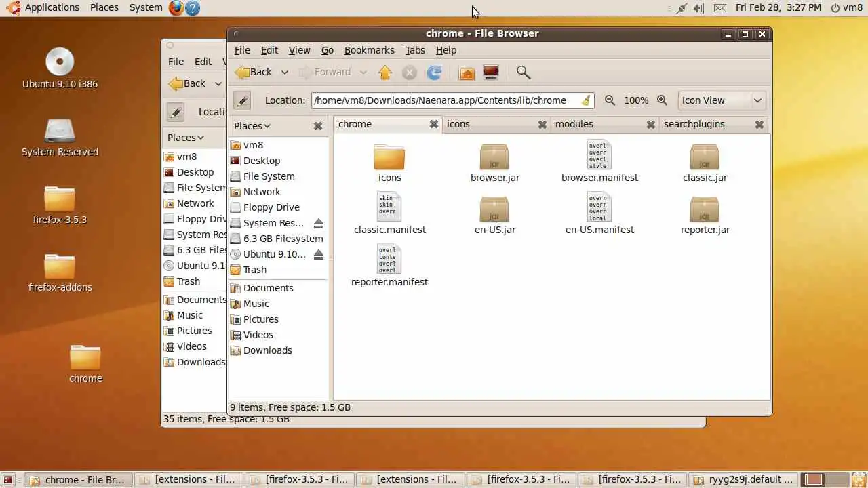Screen dimensions: 868x488
Task: Click the Stop loading toolbar icon
Action: click(x=410, y=73)
